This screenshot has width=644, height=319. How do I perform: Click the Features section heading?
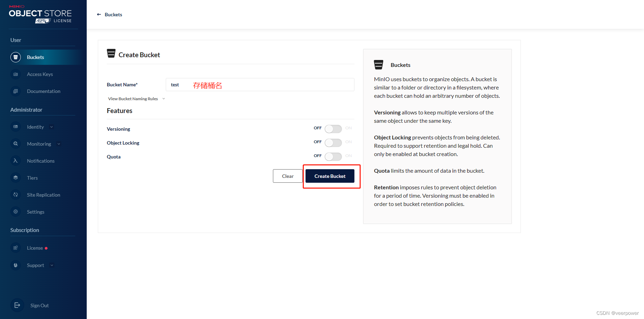click(119, 111)
